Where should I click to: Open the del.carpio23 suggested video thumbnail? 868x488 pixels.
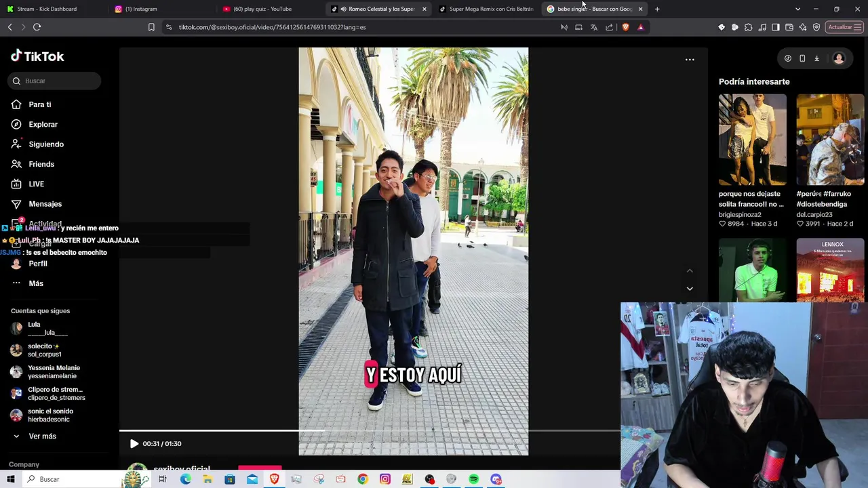pyautogui.click(x=830, y=140)
